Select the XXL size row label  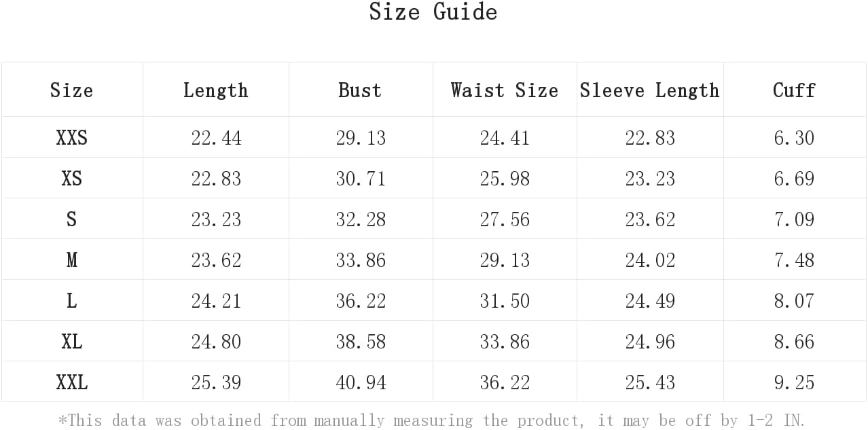[x=71, y=382]
